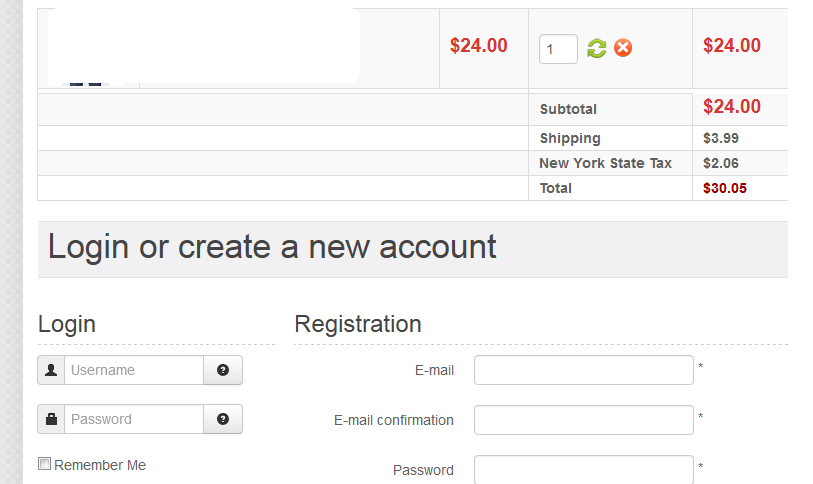813x484 pixels.
Task: Click the E-mail confirmation input box
Action: pos(583,420)
